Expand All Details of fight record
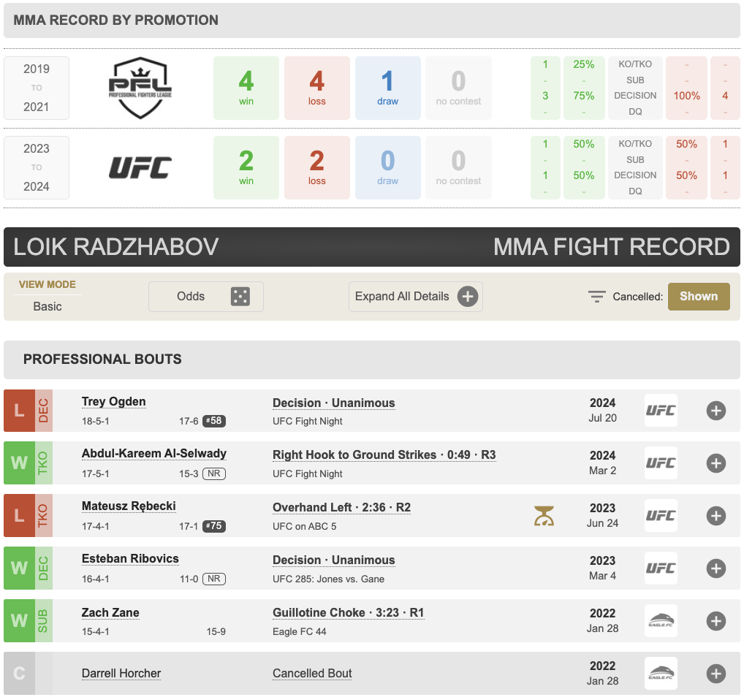The width and height of the screenshot is (744, 700). click(x=415, y=297)
